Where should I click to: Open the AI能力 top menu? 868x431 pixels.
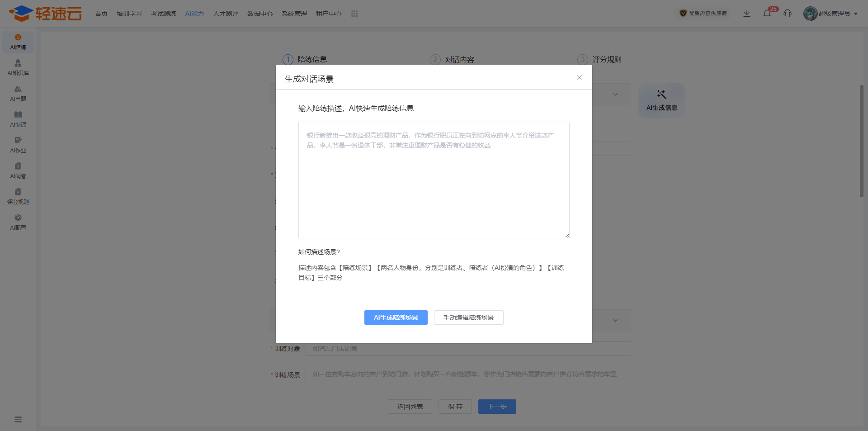(194, 14)
